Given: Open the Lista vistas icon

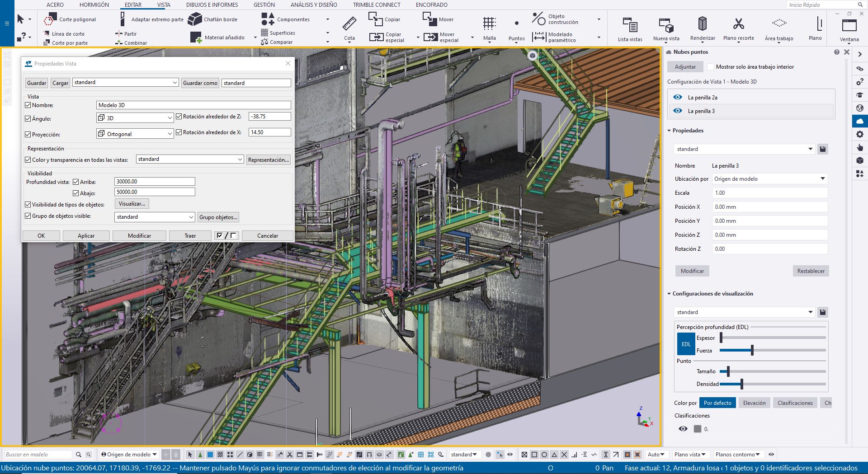Looking at the screenshot, I should [x=630, y=24].
